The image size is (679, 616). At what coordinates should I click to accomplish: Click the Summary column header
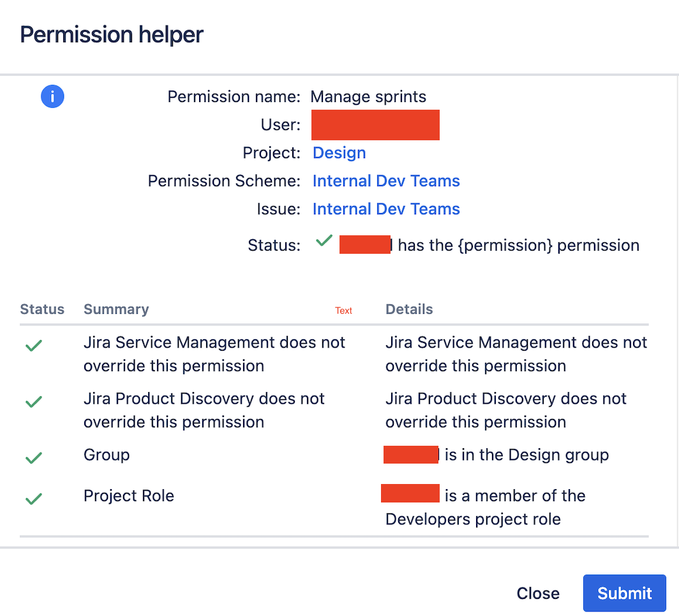(x=116, y=309)
